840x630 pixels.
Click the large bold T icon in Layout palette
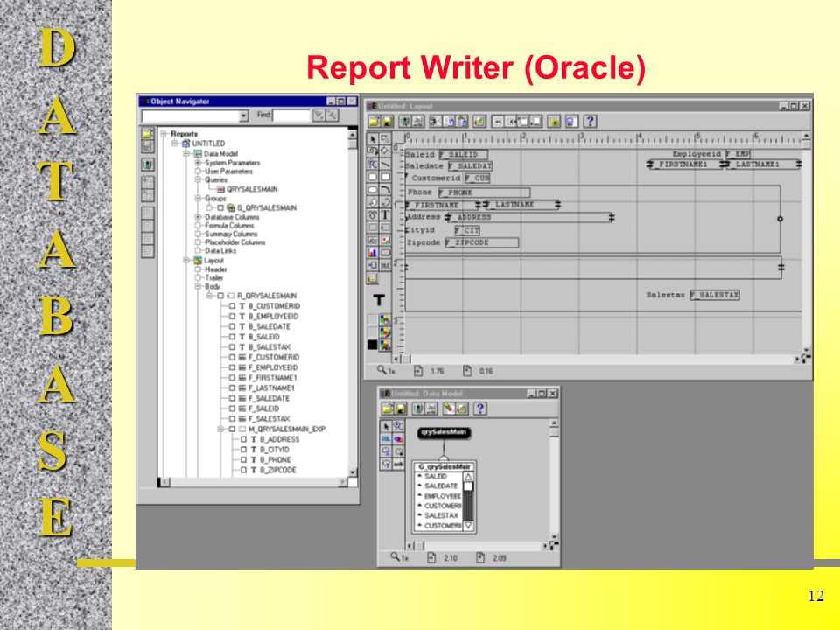[379, 300]
